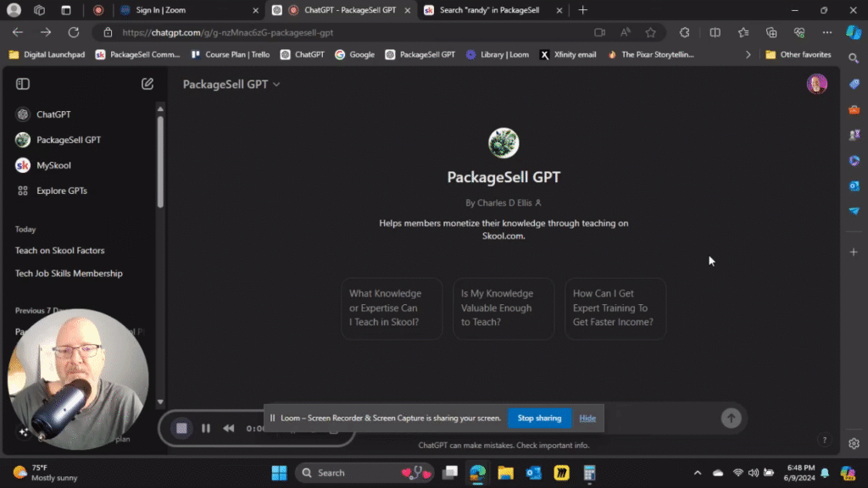Collapse the ChatGPT sidebar panel
Viewport: 868px width, 488px height.
coord(23,84)
